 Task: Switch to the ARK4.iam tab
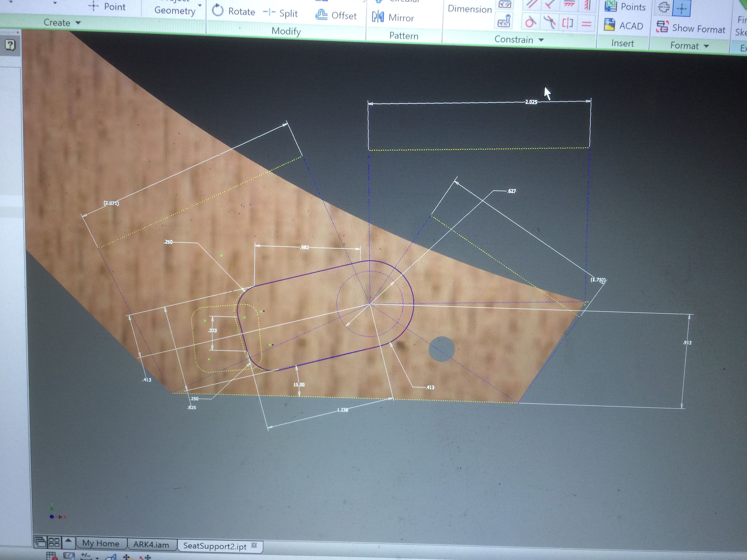tap(151, 545)
